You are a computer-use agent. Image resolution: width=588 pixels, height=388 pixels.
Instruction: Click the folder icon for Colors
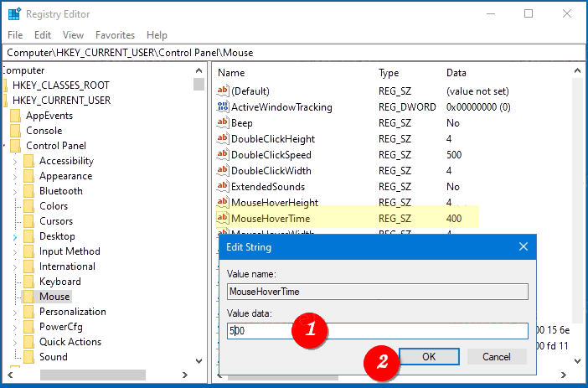(x=28, y=206)
